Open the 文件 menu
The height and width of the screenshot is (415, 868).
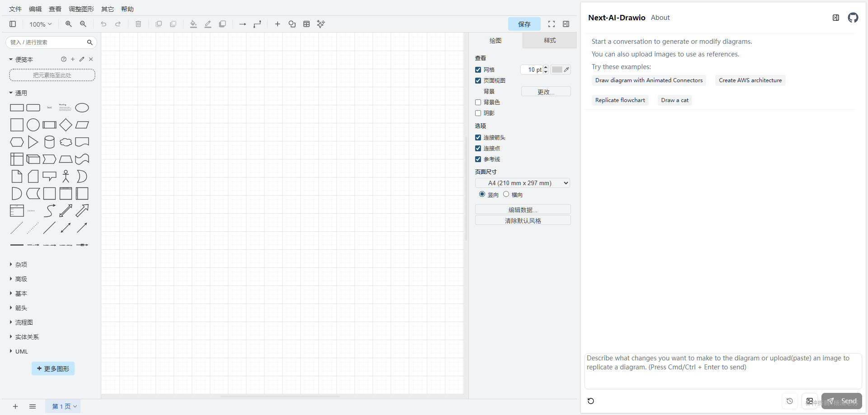[15, 9]
